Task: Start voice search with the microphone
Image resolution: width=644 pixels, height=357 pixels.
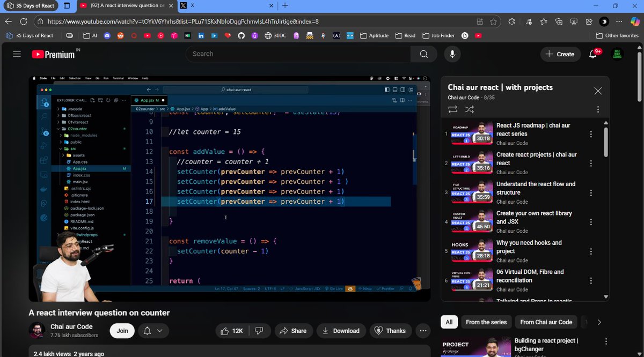Action: coord(453,54)
